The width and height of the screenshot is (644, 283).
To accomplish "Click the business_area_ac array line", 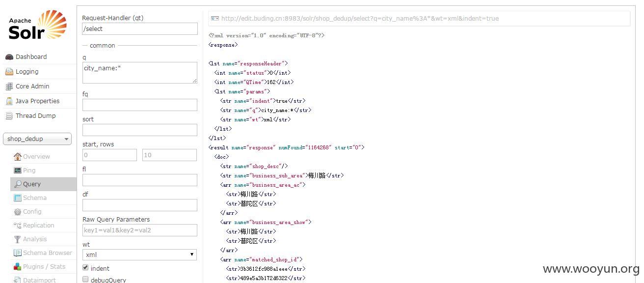I will (x=263, y=185).
